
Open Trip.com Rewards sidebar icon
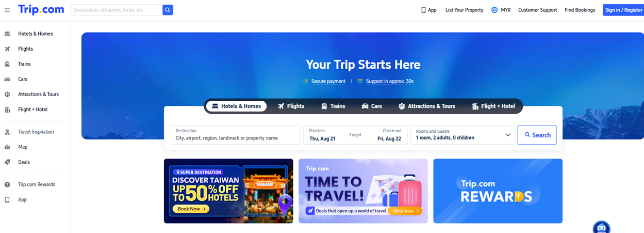coord(7,184)
